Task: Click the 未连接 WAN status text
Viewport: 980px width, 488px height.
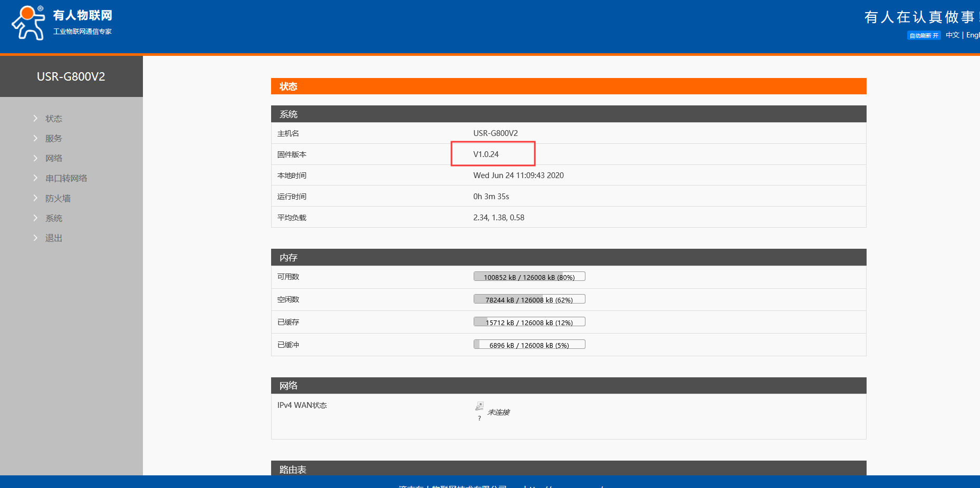Action: click(x=498, y=412)
